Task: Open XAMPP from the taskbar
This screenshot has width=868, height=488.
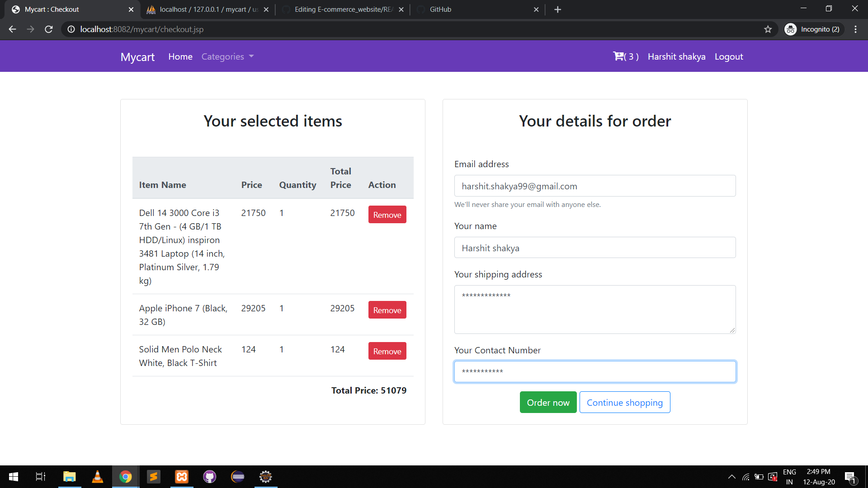Action: pyautogui.click(x=181, y=477)
